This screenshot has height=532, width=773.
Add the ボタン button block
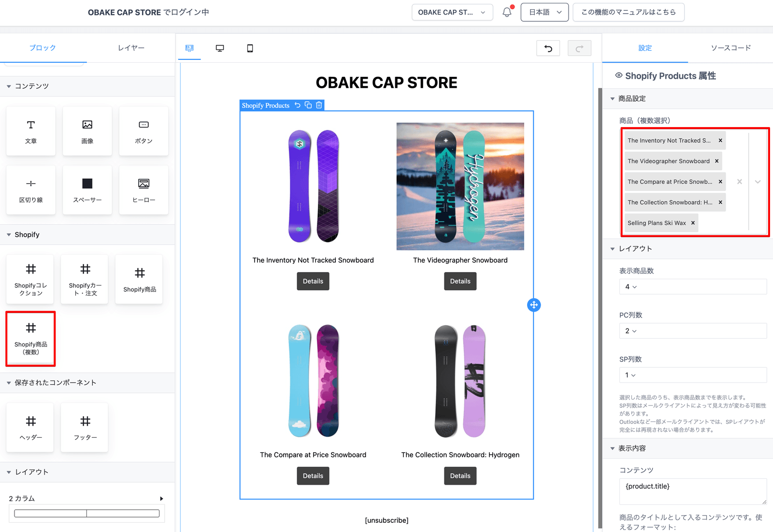pos(143,131)
